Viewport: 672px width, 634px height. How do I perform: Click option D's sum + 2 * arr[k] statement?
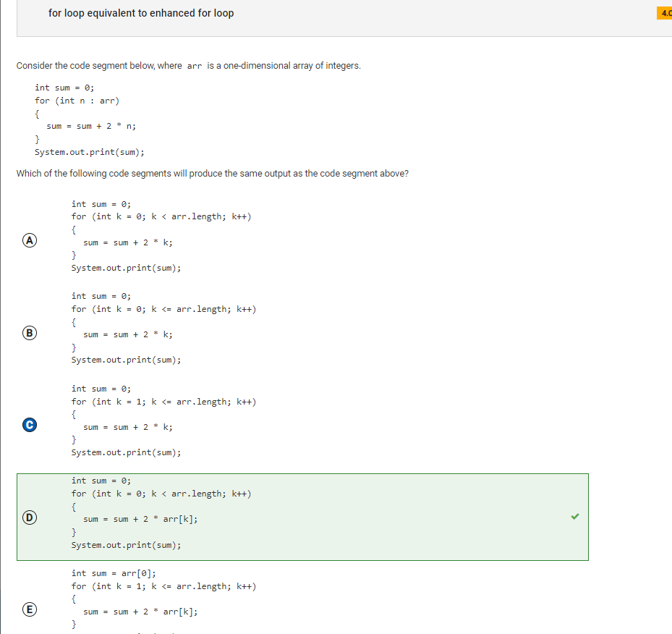pos(140,519)
